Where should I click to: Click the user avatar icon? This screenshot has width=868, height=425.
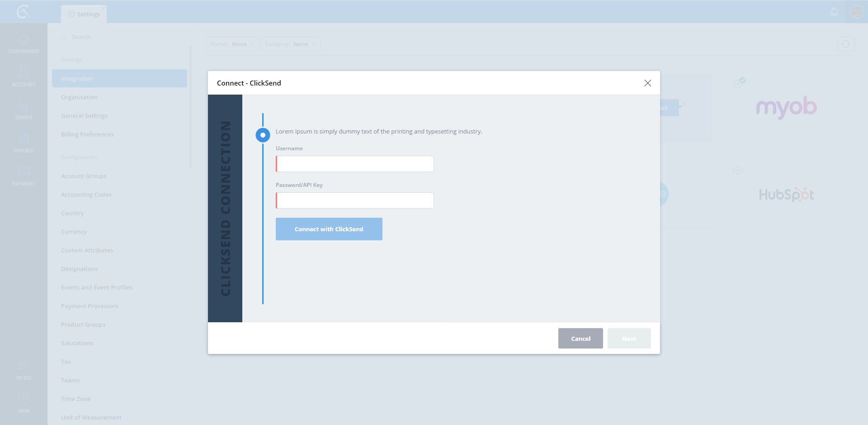856,12
